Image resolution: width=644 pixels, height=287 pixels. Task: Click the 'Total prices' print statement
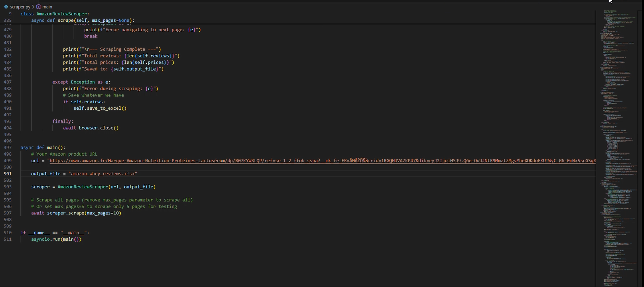click(x=119, y=62)
